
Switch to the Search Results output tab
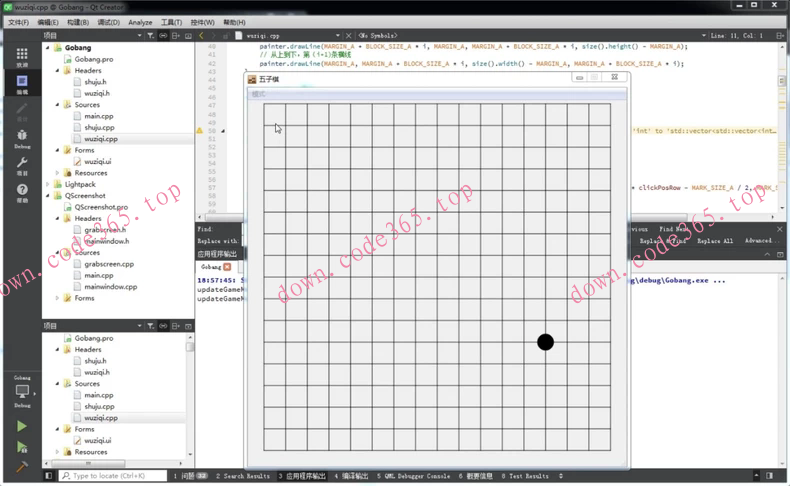pyautogui.click(x=245, y=476)
